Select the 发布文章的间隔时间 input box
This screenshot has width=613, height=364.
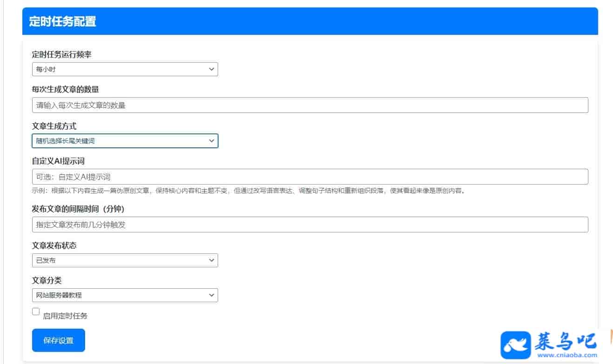coord(310,225)
